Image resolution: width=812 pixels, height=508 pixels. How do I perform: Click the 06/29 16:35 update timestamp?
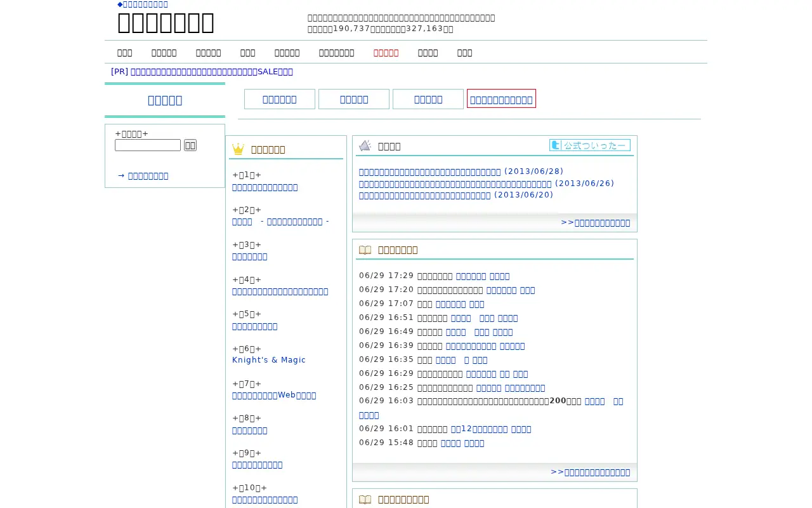coord(386,359)
